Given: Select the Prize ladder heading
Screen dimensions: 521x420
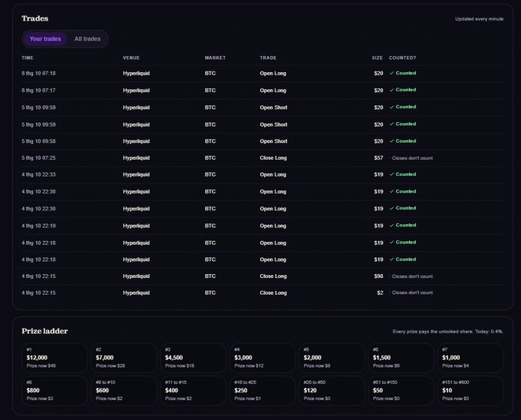Looking at the screenshot, I should pos(45,331).
